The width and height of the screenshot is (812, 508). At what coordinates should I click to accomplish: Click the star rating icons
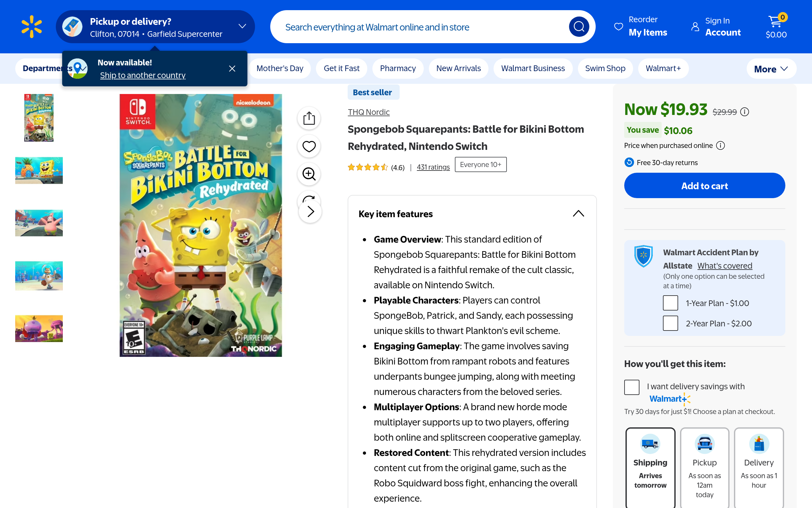368,167
